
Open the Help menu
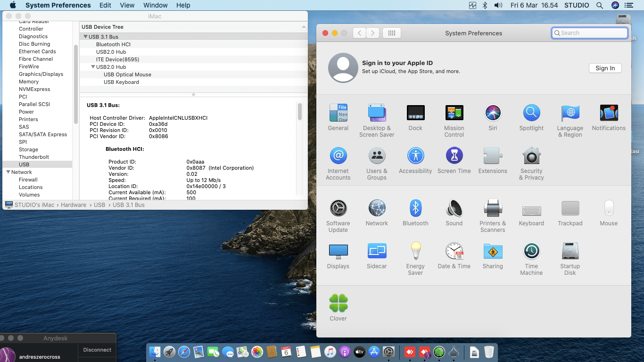(x=183, y=5)
